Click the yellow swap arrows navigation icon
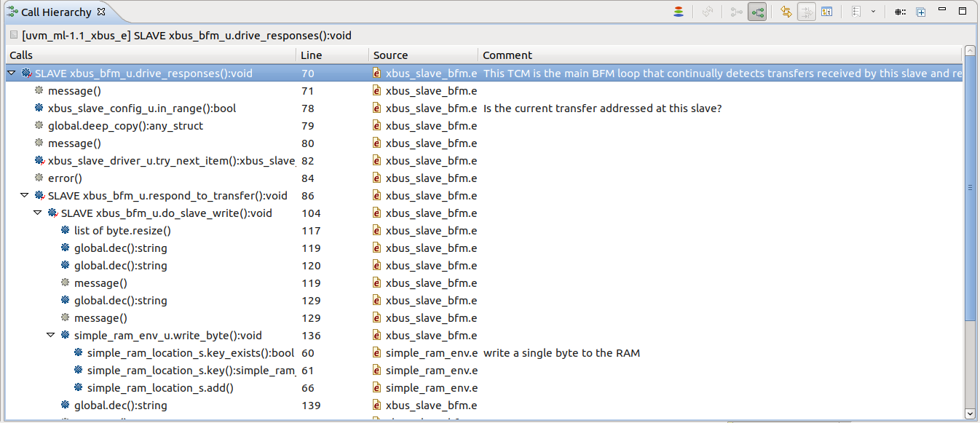Image resolution: width=980 pixels, height=423 pixels. tap(786, 12)
